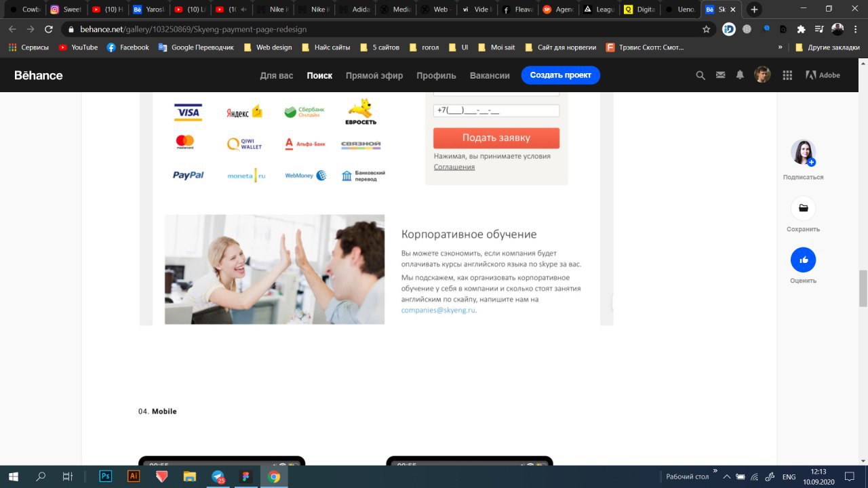Open the UI bookmarks folder

(x=458, y=47)
